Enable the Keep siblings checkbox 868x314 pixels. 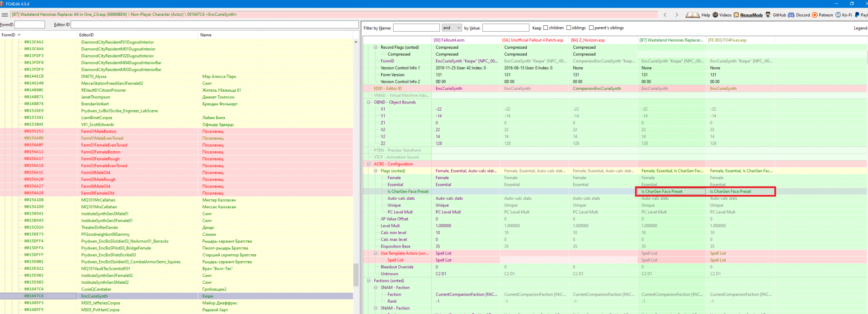569,28
